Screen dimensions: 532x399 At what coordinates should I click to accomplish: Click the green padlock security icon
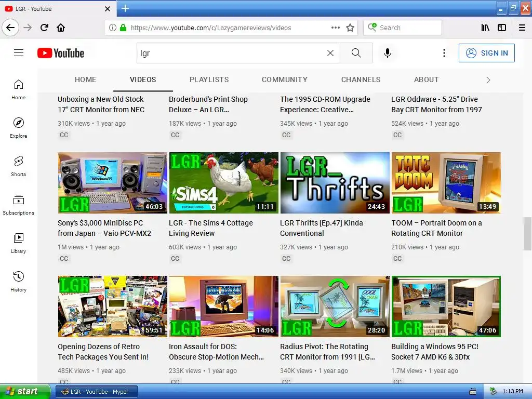pyautogui.click(x=123, y=28)
